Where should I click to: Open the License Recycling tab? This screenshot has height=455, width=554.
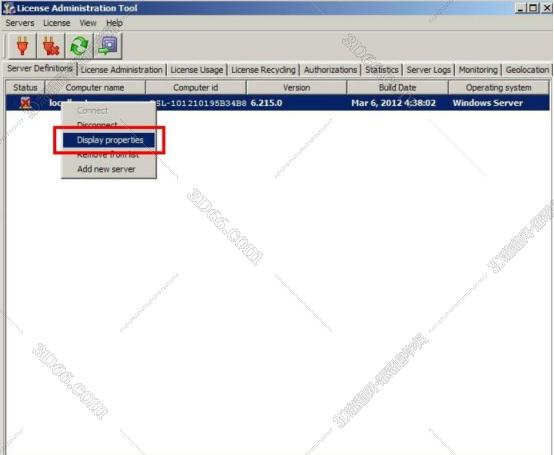263,70
